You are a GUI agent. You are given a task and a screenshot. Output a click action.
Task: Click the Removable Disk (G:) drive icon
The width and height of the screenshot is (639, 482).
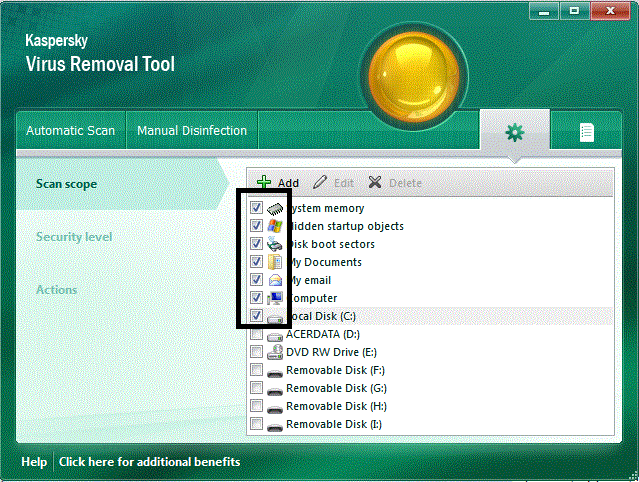(275, 391)
